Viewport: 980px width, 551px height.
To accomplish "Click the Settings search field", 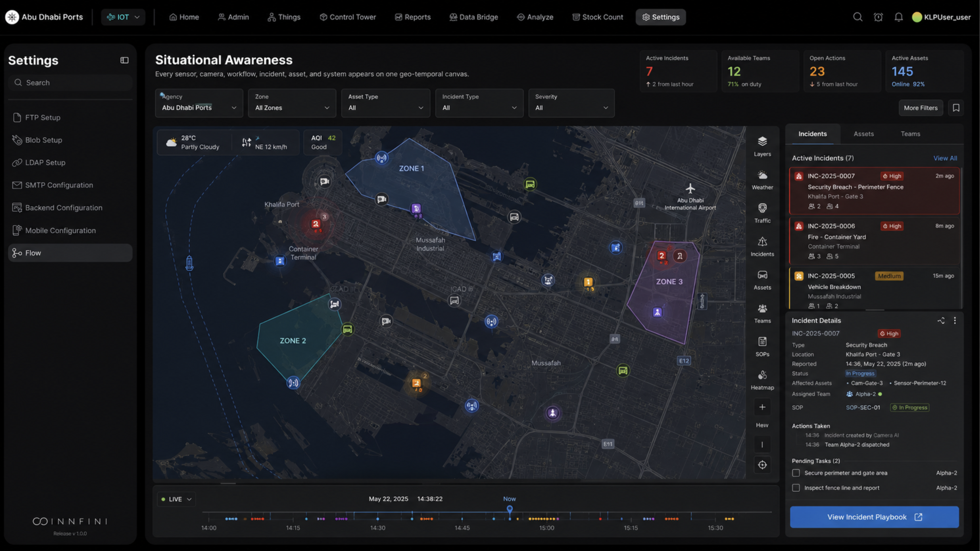I will click(x=70, y=83).
